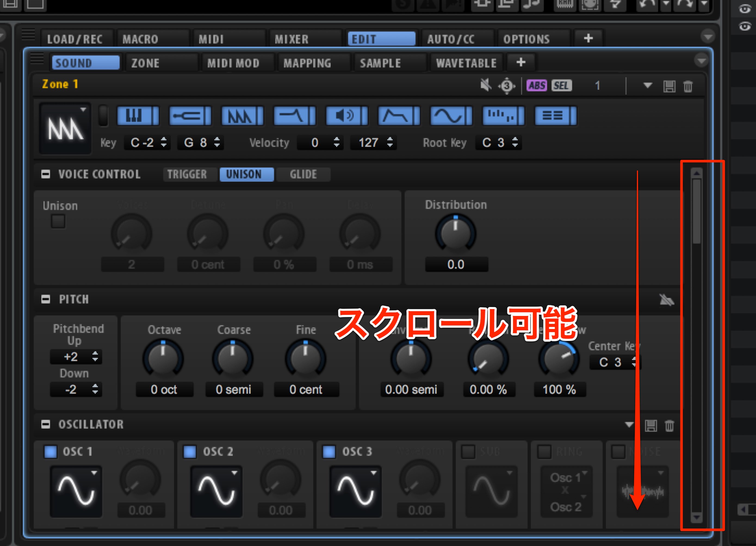Toggle the ABS button

click(537, 85)
